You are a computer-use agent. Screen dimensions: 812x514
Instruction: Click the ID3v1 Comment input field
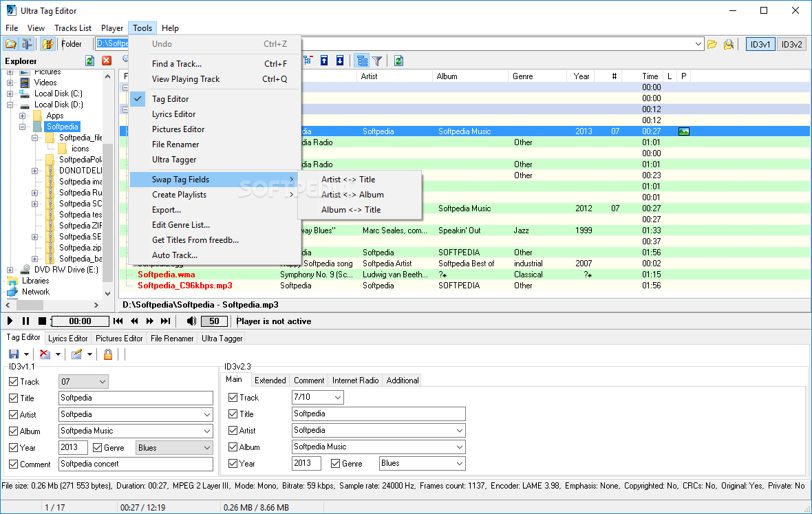pos(136,464)
